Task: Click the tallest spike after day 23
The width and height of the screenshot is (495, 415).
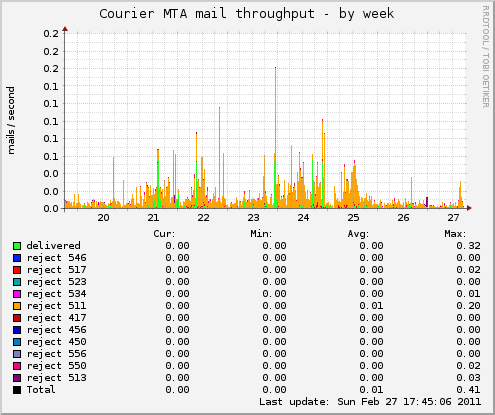Action: coord(276,137)
